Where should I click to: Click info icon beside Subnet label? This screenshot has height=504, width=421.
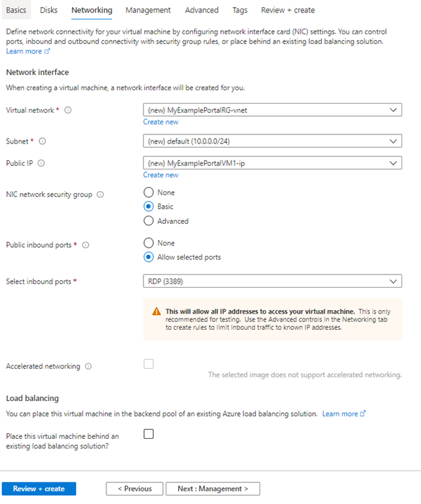(x=43, y=141)
